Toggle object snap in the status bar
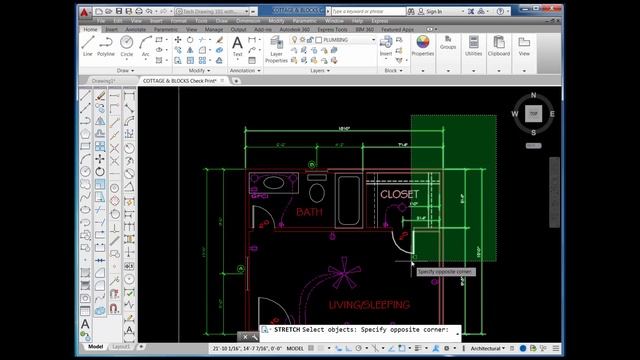 402,348
